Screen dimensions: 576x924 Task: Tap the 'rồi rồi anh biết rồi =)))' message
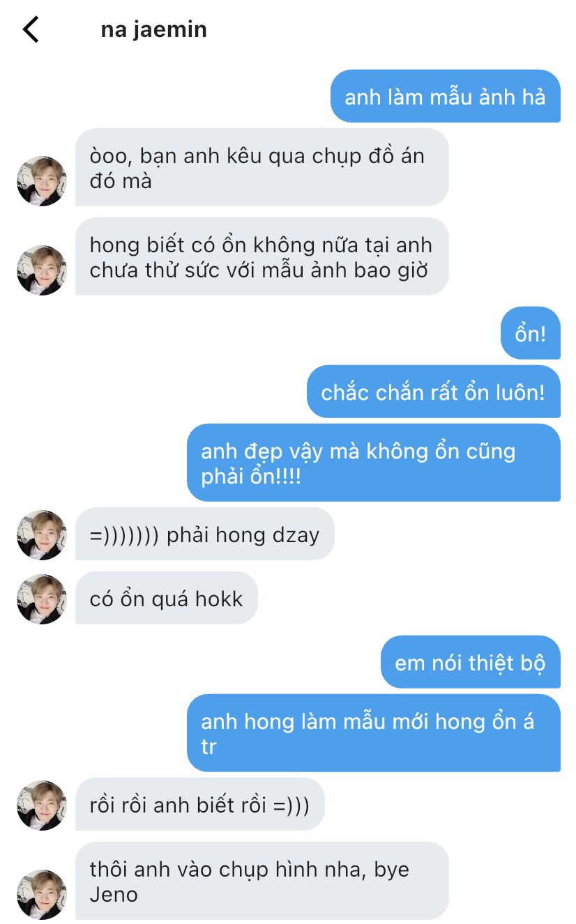coord(200,804)
